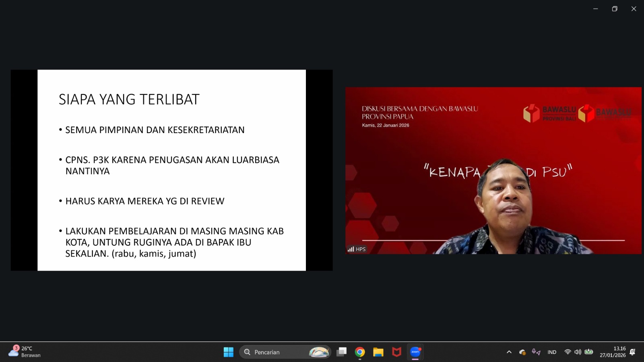Open the Windows Start menu
This screenshot has width=644, height=362.
[228, 352]
